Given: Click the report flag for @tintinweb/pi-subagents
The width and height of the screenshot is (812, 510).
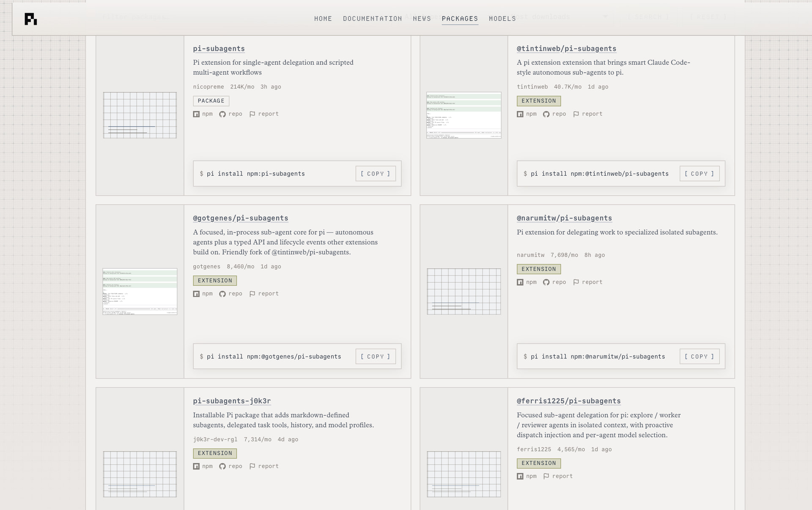Looking at the screenshot, I should (588, 114).
